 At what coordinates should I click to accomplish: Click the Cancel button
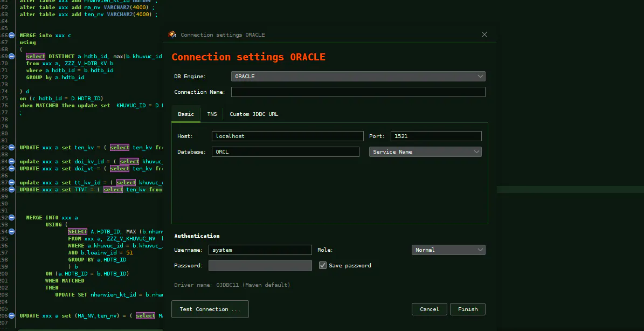(429, 309)
